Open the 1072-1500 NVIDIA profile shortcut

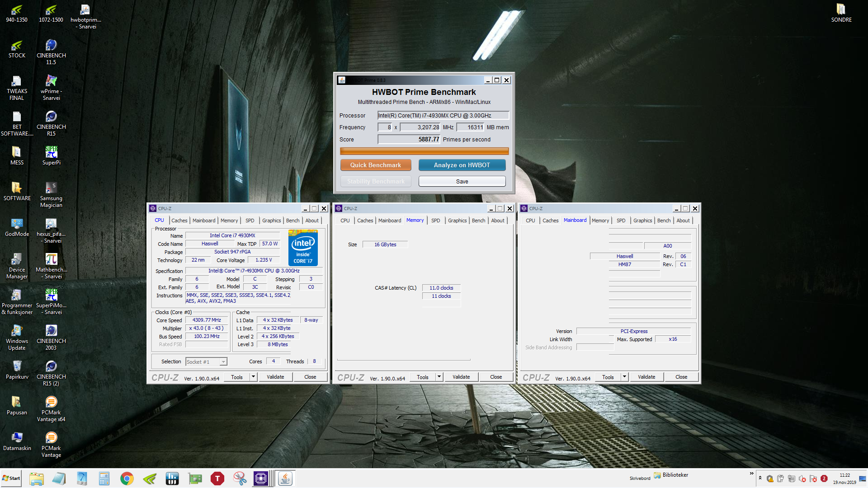click(51, 14)
